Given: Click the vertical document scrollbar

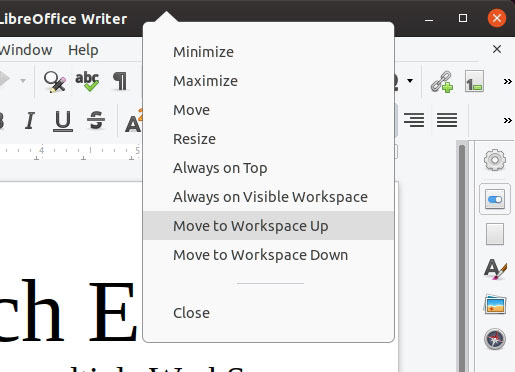Looking at the screenshot, I should 462,258.
